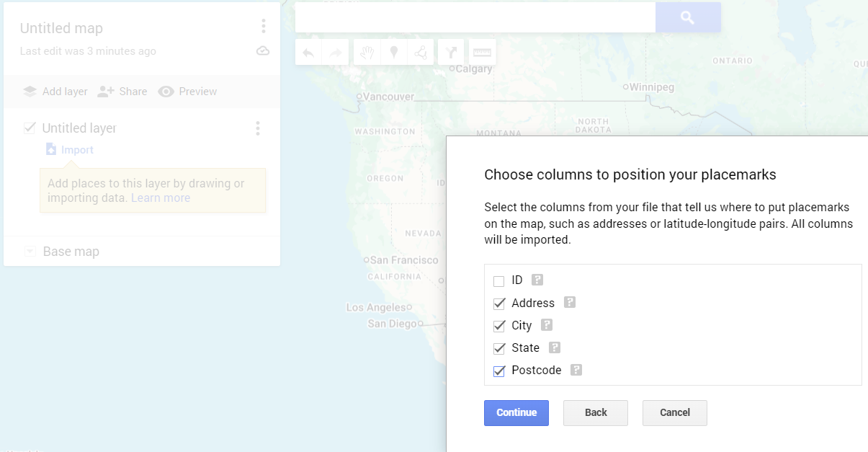The height and width of the screenshot is (452, 868).
Task: Select the measure distances ruler tool
Action: [x=482, y=53]
